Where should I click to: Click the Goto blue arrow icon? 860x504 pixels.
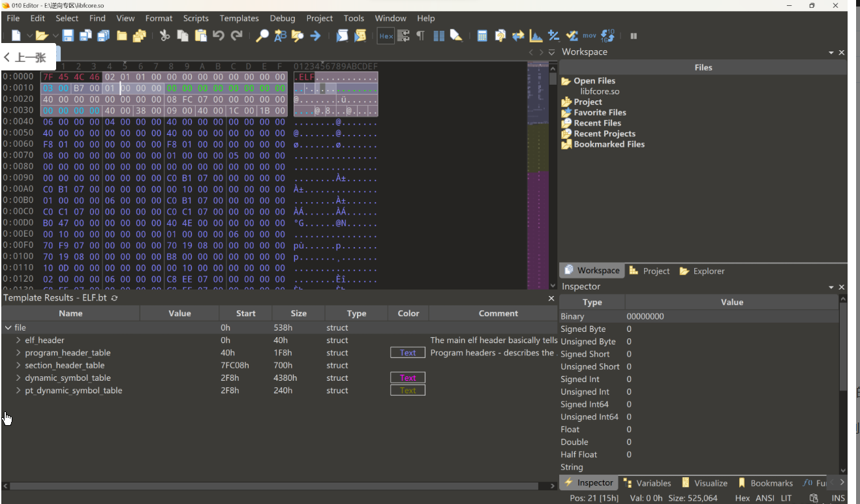(315, 36)
